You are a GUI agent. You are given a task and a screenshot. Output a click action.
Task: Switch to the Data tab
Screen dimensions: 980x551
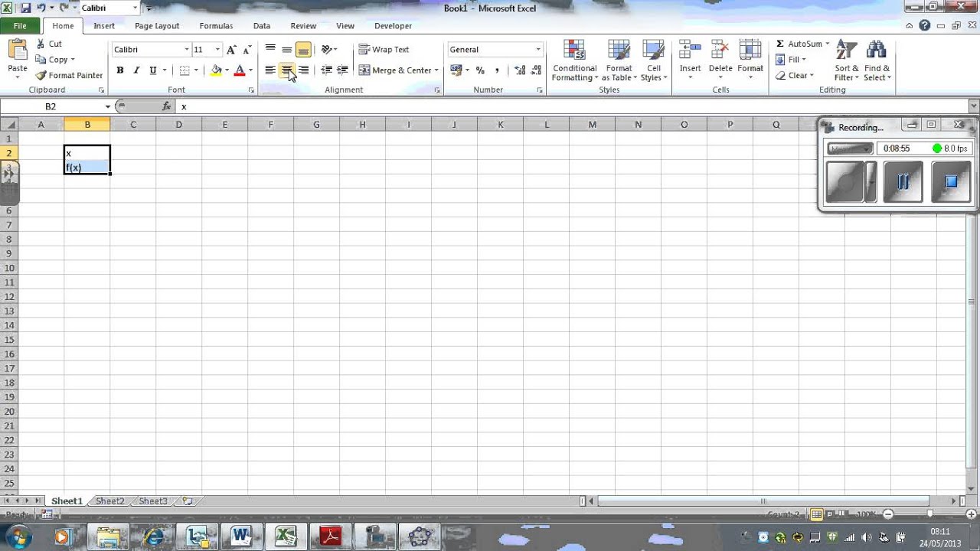point(262,26)
